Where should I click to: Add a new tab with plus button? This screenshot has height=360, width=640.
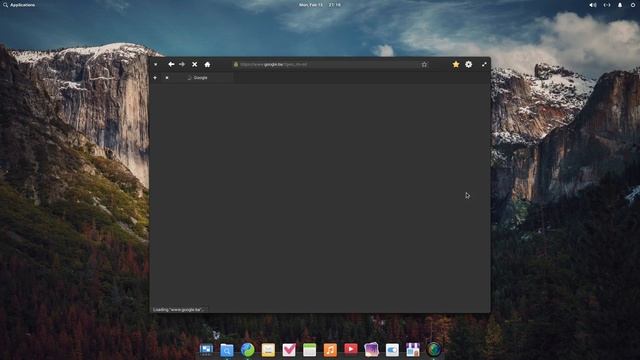coord(155,78)
